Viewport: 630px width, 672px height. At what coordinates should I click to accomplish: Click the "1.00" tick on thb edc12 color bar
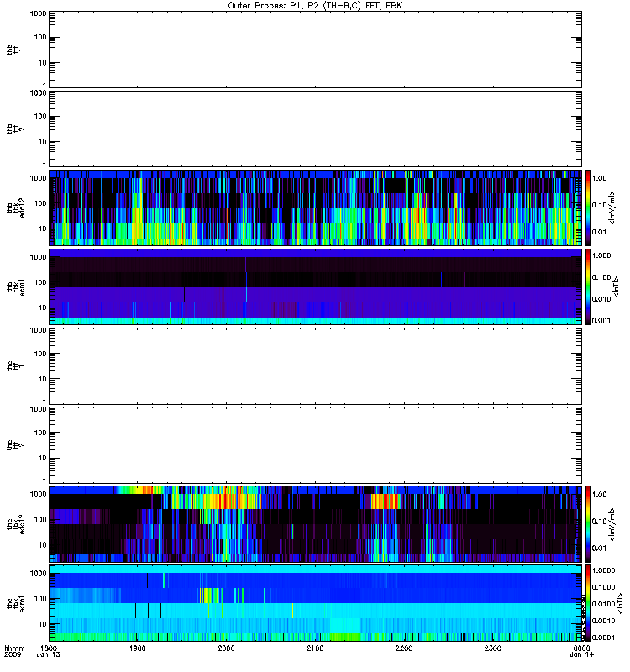point(600,178)
